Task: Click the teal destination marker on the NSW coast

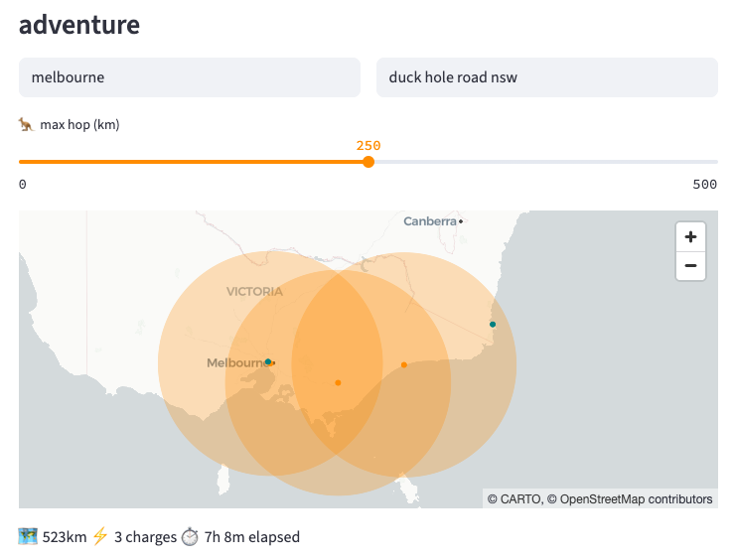Action: [x=493, y=325]
